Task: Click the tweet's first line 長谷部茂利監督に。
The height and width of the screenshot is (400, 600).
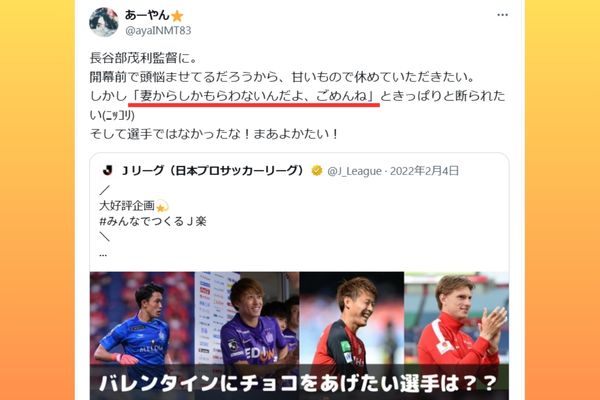Action: point(144,58)
